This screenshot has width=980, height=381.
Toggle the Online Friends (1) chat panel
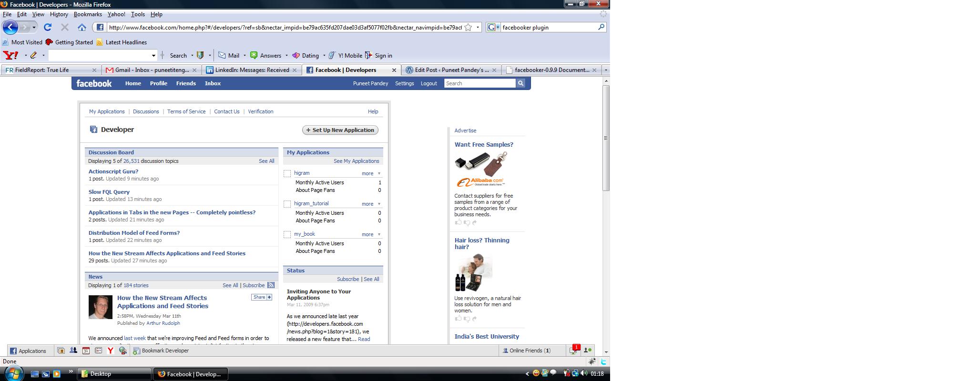[526, 351]
